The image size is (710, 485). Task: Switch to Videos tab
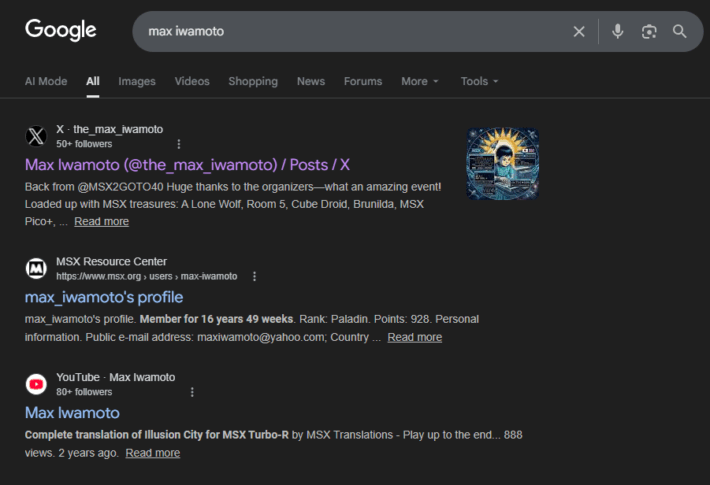click(x=192, y=81)
